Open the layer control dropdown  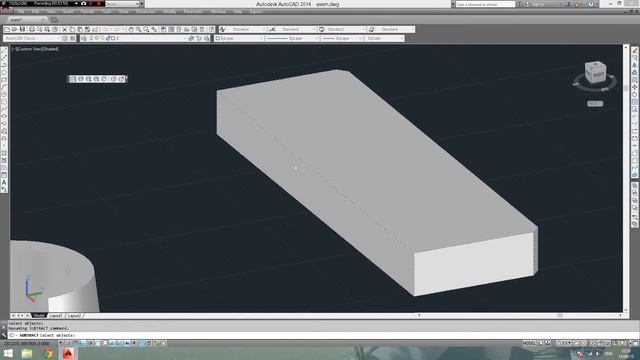[x=138, y=38]
